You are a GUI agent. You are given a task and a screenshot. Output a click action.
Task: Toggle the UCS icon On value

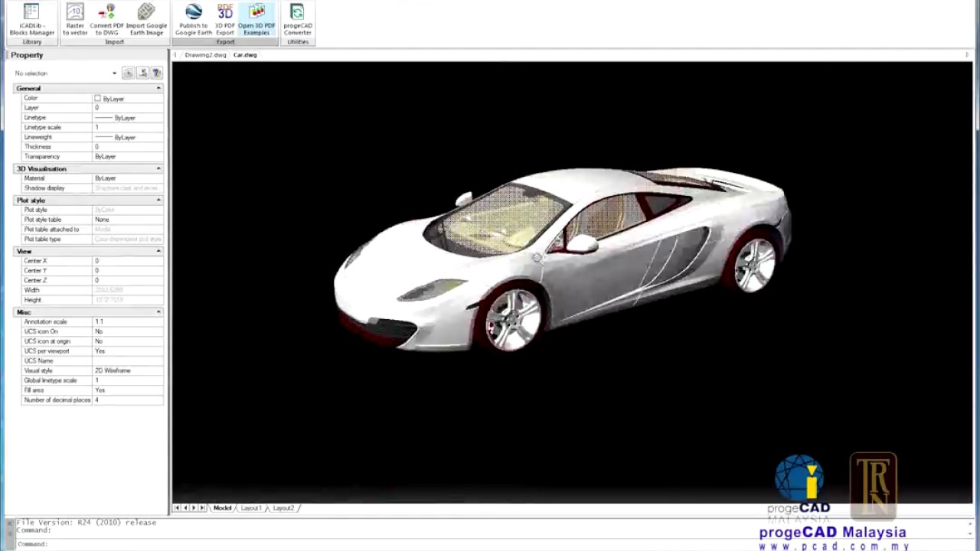click(x=128, y=331)
